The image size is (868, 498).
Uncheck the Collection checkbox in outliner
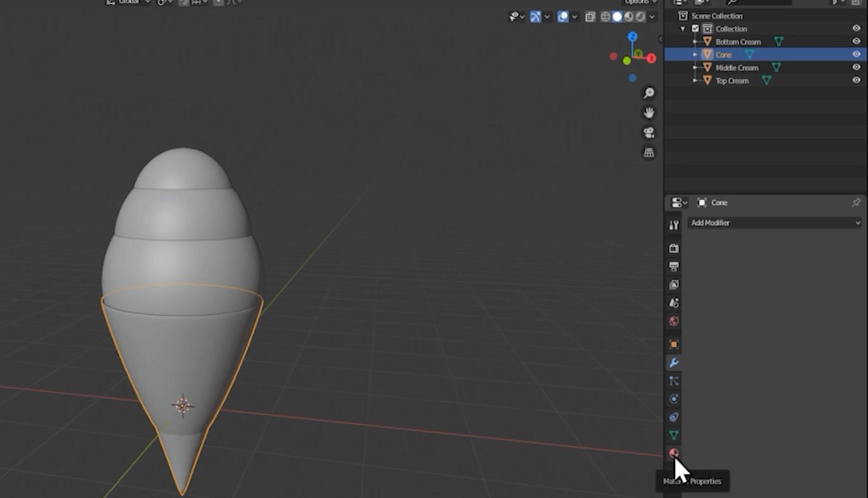click(695, 29)
